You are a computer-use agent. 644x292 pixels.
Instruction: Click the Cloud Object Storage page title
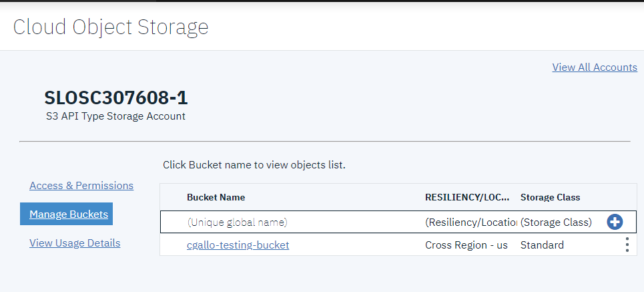(x=111, y=27)
